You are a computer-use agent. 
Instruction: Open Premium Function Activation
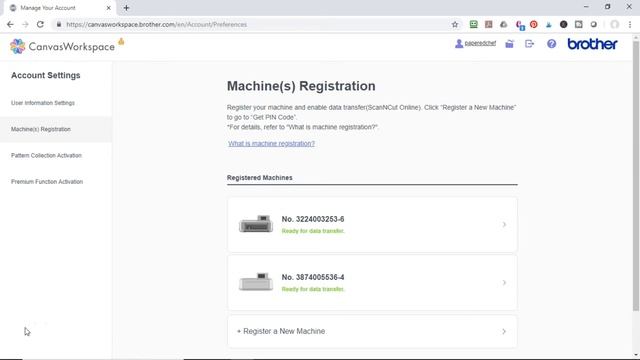click(47, 182)
